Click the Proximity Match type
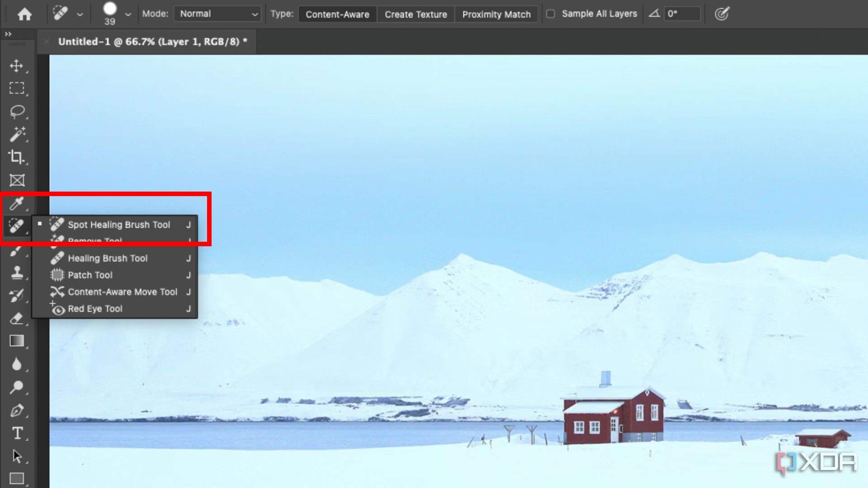 click(496, 14)
